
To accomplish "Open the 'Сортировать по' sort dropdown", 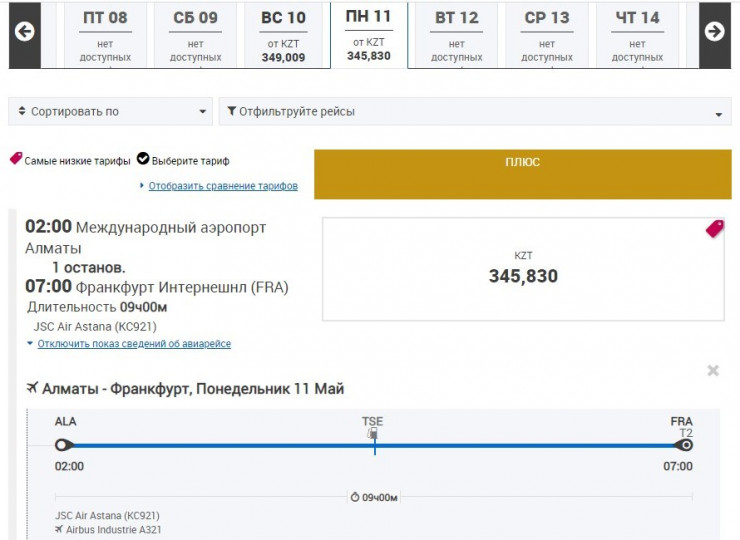I will [x=111, y=111].
